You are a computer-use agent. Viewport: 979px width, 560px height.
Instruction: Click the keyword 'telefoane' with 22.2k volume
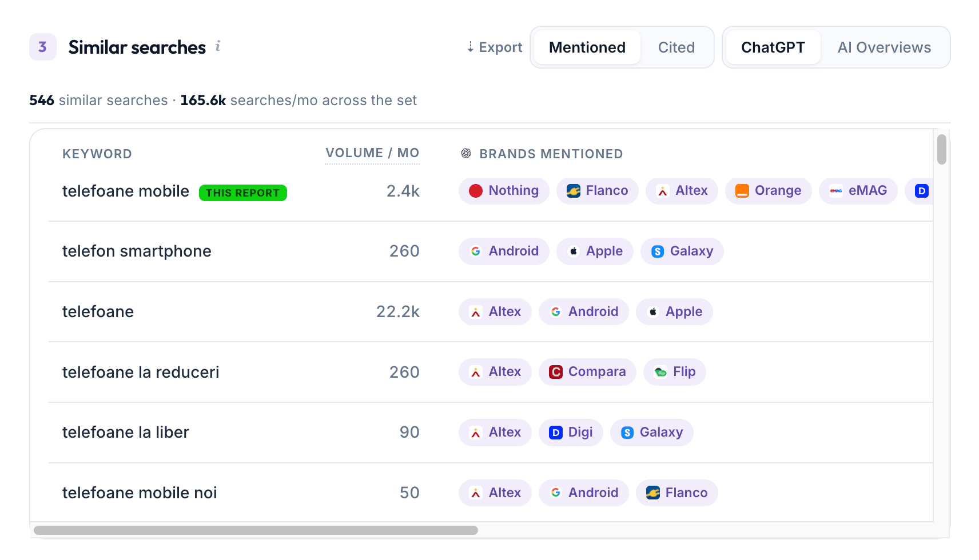(x=98, y=312)
